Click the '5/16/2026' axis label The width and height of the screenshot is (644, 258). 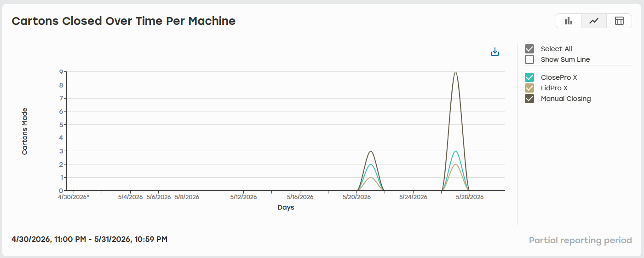(300, 197)
